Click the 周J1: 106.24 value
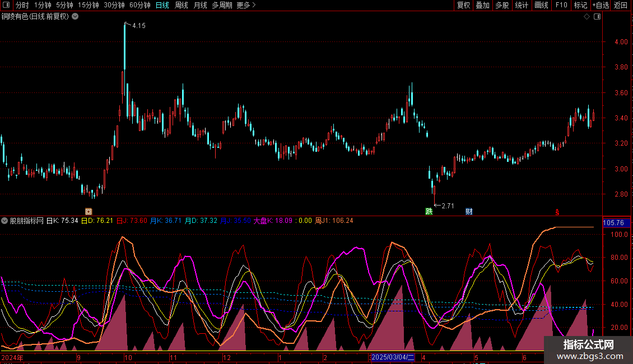The width and height of the screenshot is (633, 364). point(334,221)
